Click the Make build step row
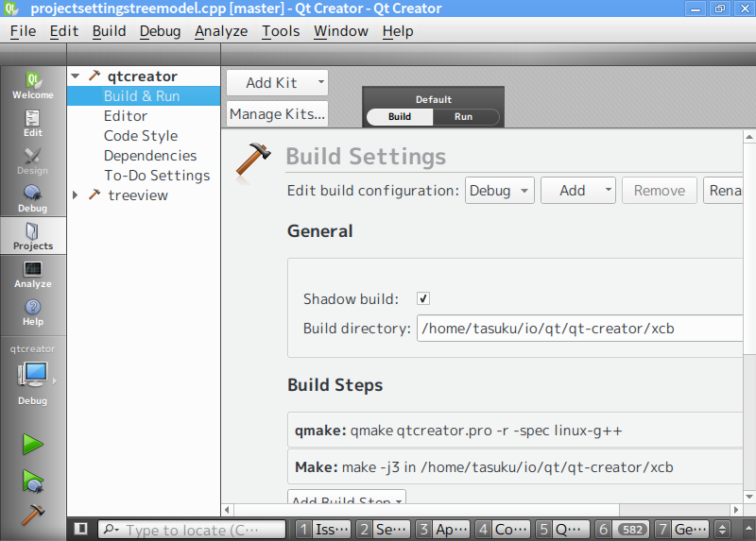The image size is (756, 541). click(x=515, y=466)
